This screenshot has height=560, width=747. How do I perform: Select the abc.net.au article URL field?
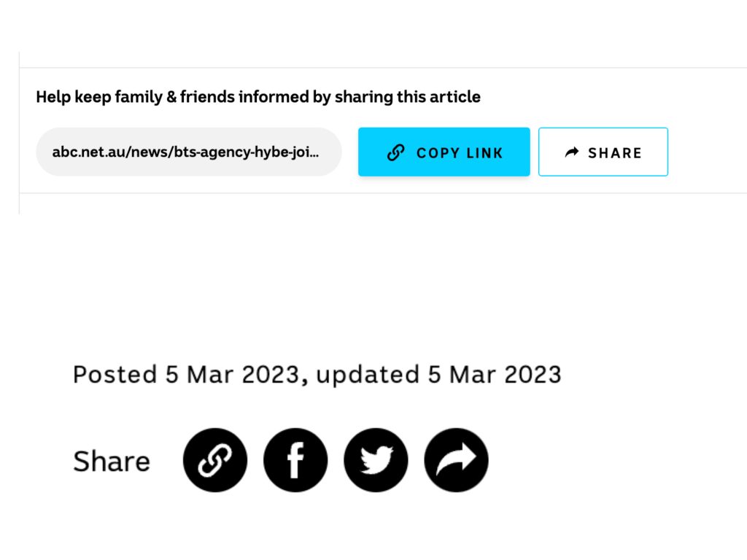[x=189, y=152]
